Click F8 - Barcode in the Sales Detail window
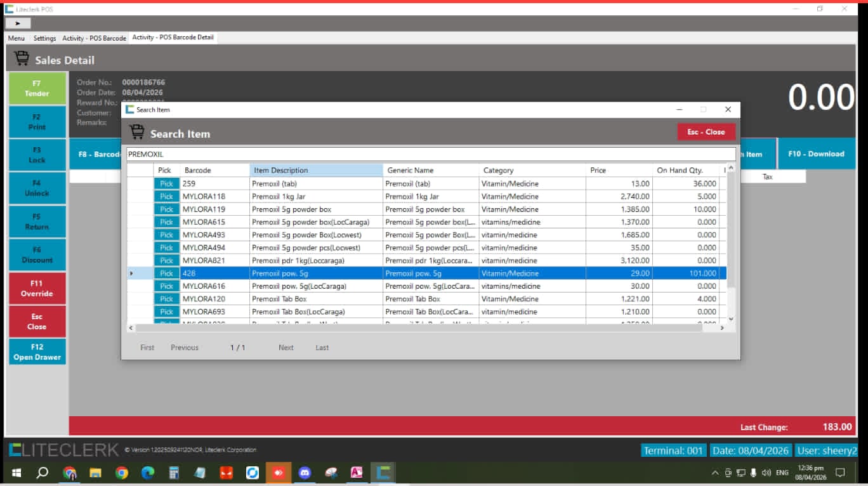 (95, 154)
